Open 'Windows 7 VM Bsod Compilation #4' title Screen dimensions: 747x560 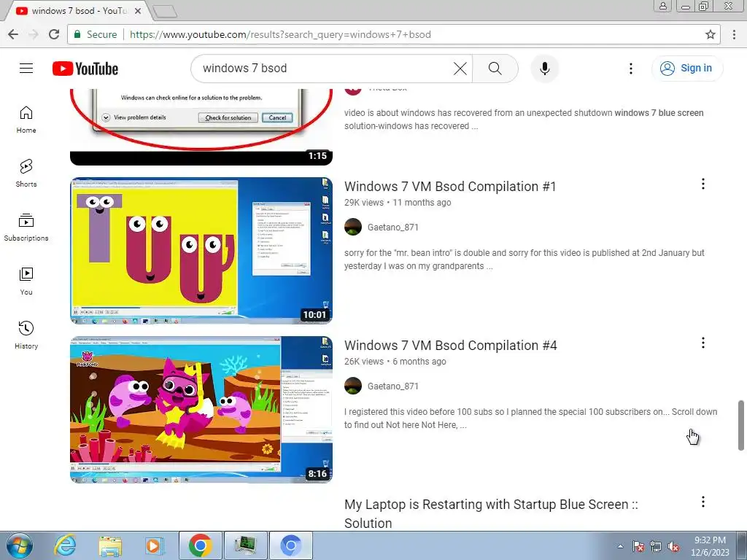pyautogui.click(x=451, y=345)
